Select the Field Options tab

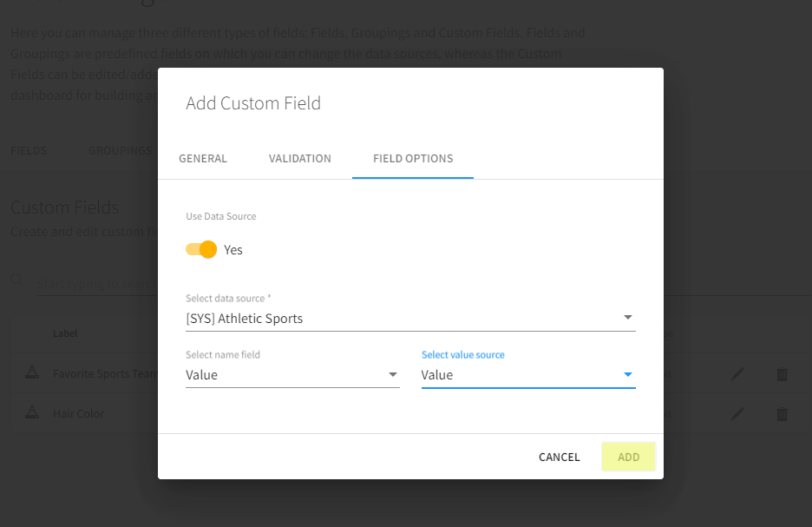point(413,159)
